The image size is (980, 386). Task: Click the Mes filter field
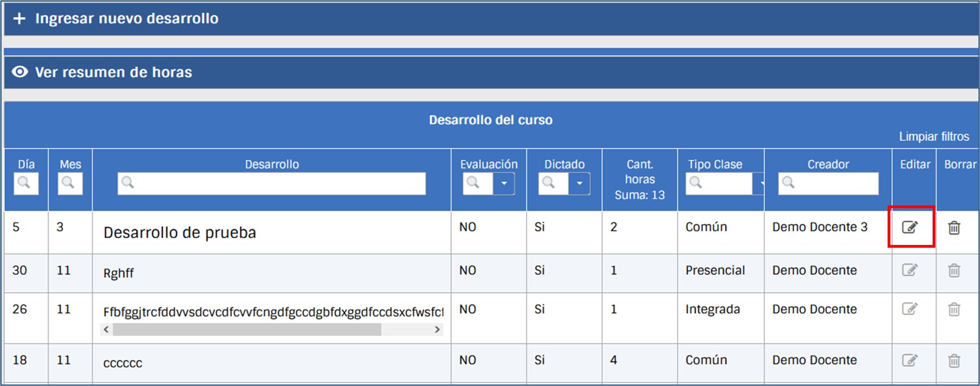pyautogui.click(x=70, y=183)
